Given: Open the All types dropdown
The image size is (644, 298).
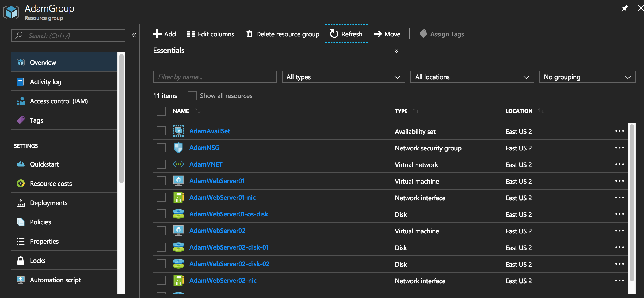Looking at the screenshot, I should [x=343, y=77].
